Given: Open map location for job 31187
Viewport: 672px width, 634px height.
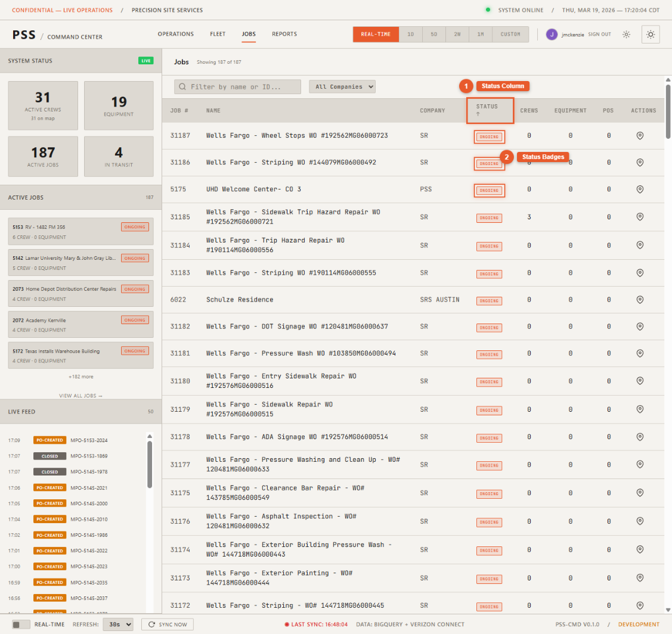Looking at the screenshot, I should pos(640,136).
